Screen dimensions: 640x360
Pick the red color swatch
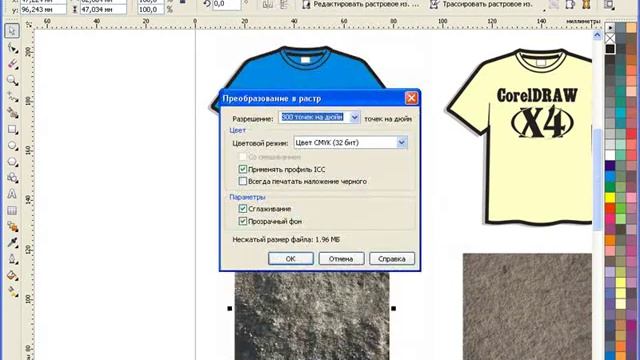coord(610,208)
